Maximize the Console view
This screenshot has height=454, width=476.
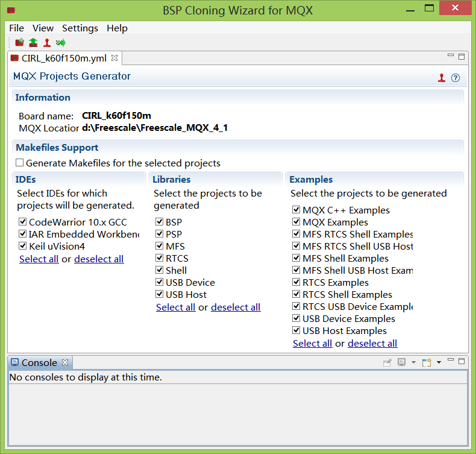(x=462, y=361)
